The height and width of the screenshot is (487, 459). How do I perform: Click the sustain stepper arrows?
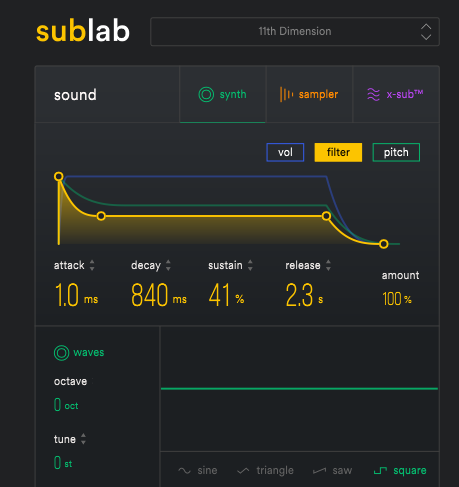click(x=250, y=265)
